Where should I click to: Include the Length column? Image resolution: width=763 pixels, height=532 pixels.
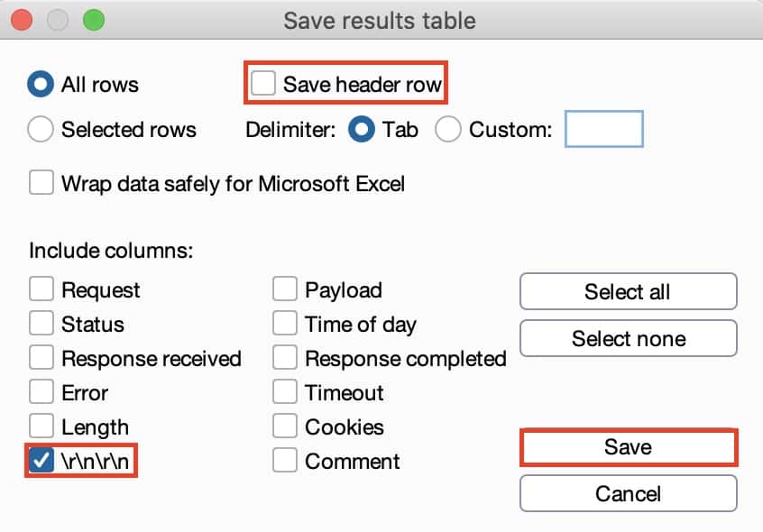41,427
